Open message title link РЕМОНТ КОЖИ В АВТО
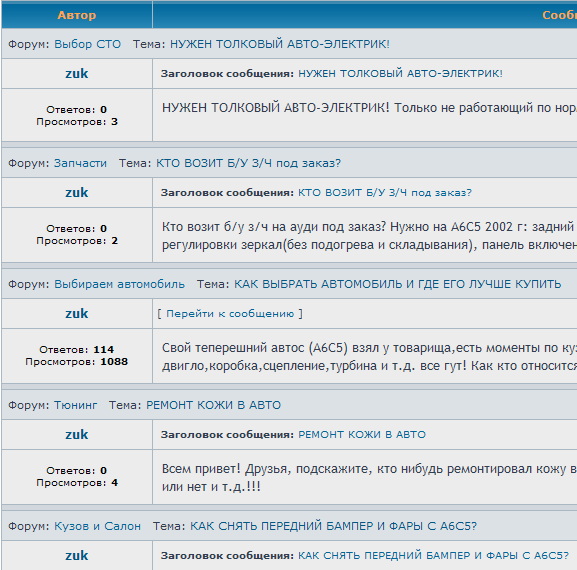 click(x=362, y=435)
